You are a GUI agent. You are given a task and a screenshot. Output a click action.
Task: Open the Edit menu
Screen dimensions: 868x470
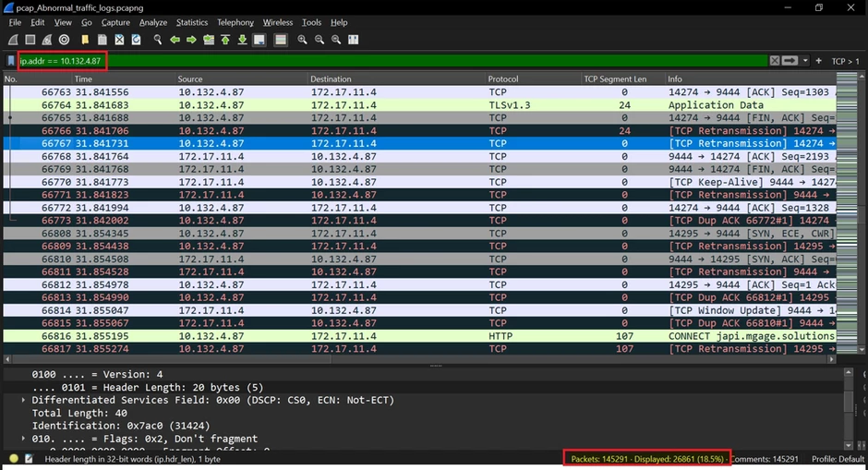pos(38,22)
